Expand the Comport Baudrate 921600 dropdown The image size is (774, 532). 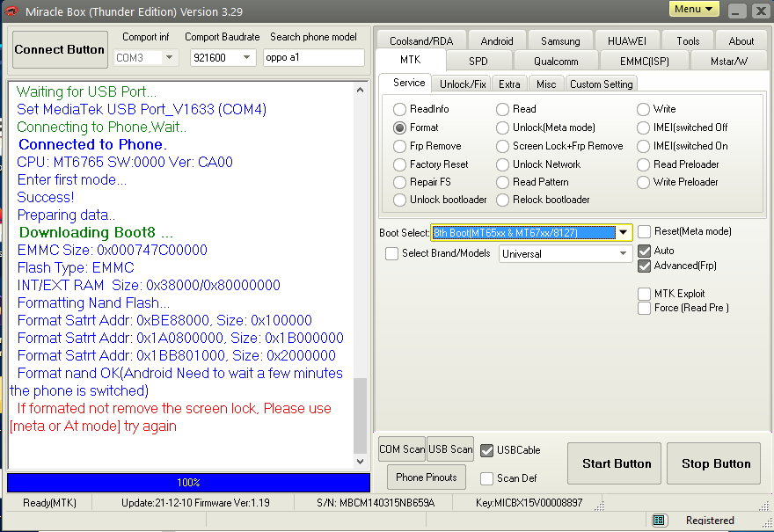247,58
